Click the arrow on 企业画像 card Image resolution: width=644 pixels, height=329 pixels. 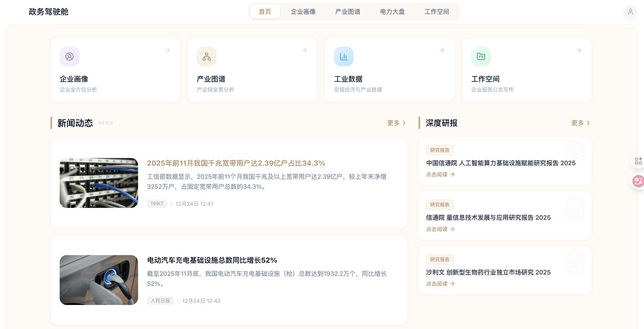point(167,50)
